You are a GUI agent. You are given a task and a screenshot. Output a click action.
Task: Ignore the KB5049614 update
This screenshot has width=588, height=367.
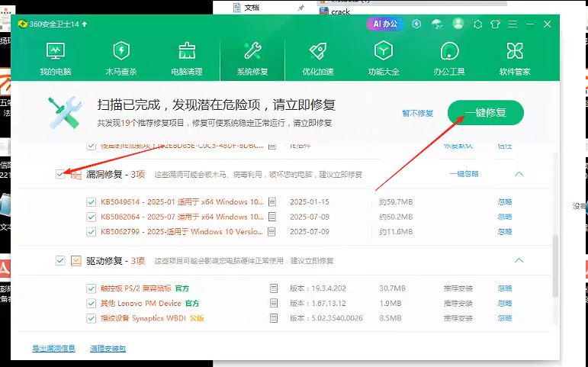pos(505,202)
